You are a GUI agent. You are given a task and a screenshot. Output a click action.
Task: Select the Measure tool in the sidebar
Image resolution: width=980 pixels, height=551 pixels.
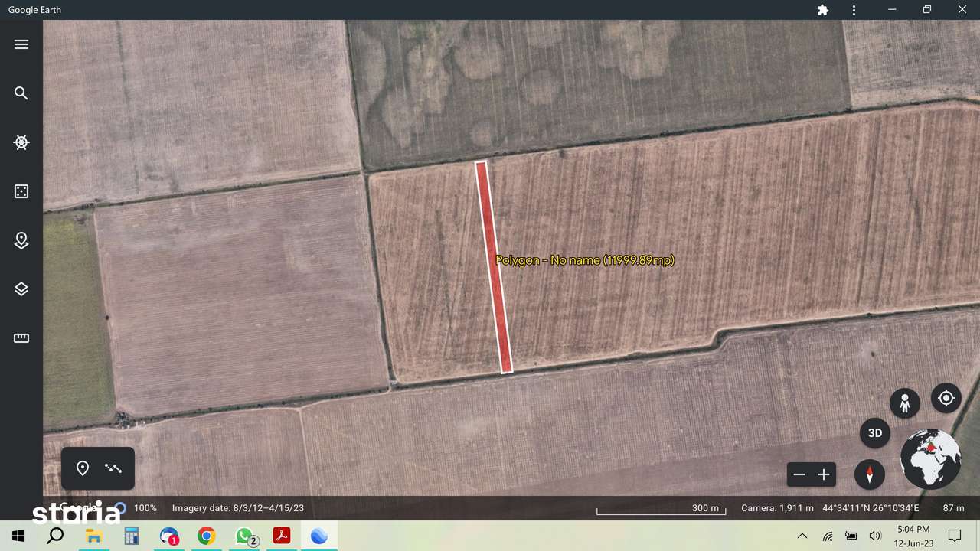coord(21,337)
